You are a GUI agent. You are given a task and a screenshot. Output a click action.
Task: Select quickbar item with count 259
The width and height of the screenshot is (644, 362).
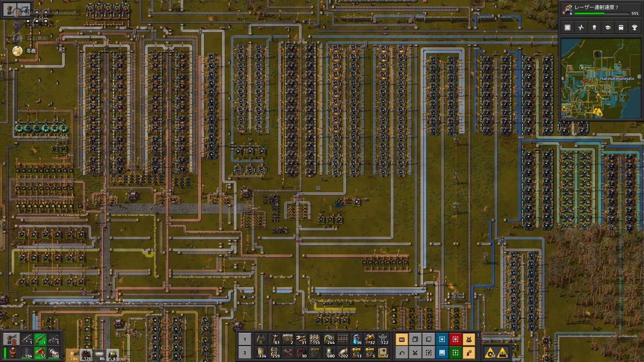[274, 352]
